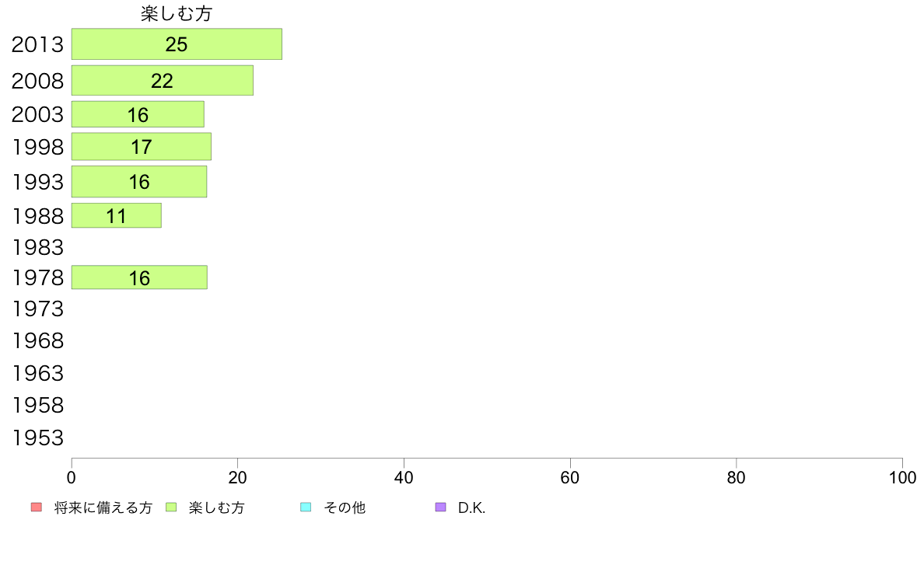Click the red 将来に備える方 legend swatch
The height and width of the screenshot is (572, 924).
(x=37, y=507)
